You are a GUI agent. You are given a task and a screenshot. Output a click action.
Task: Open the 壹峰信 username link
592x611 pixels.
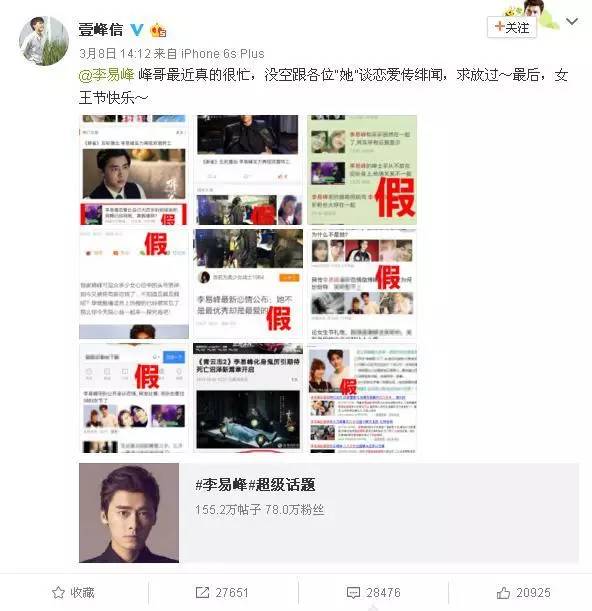point(101,30)
